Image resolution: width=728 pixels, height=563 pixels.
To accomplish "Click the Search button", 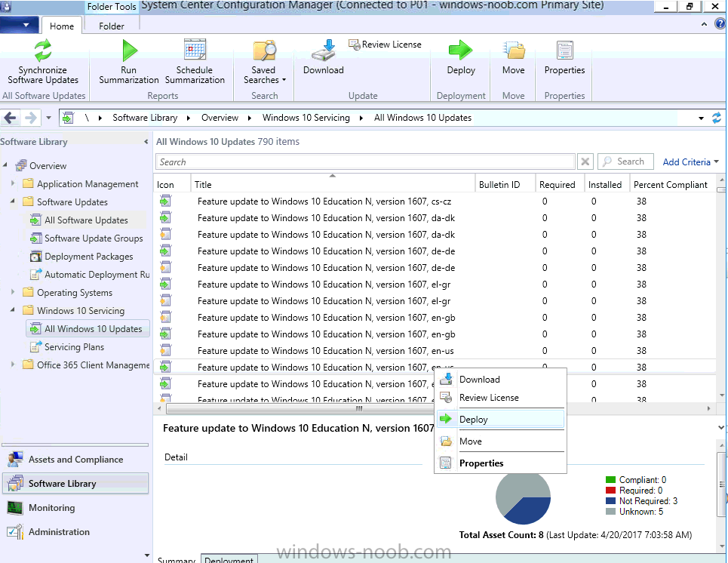I will [625, 162].
